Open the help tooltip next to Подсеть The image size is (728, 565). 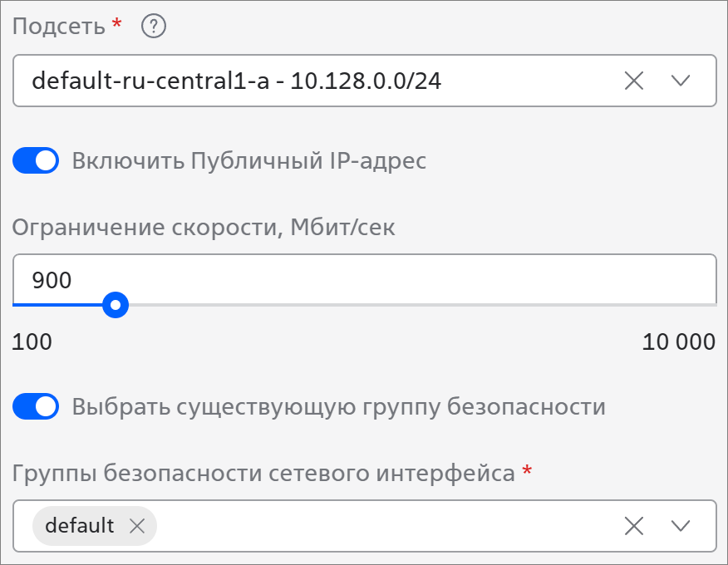click(x=154, y=26)
